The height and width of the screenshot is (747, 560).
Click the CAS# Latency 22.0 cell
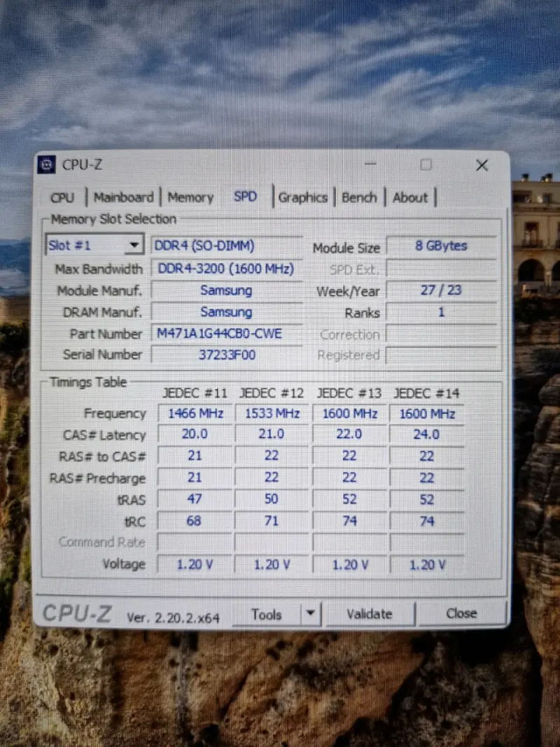pyautogui.click(x=349, y=435)
